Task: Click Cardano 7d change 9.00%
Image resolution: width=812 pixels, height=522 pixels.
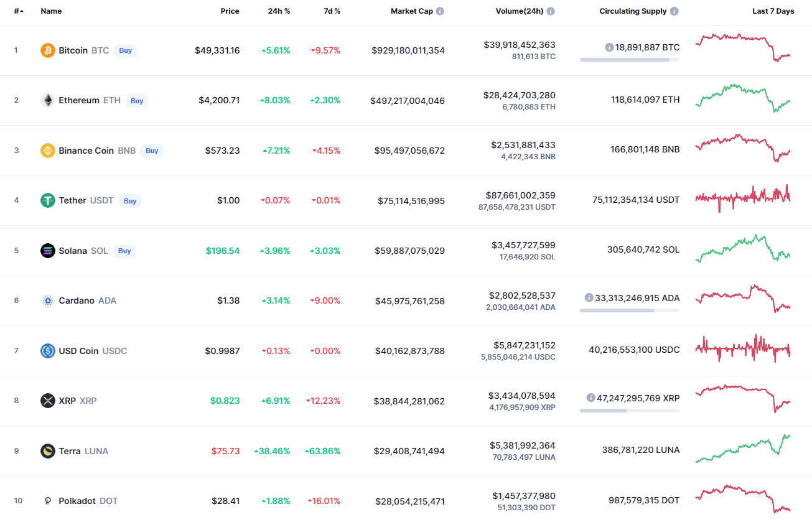Action: pyautogui.click(x=326, y=301)
